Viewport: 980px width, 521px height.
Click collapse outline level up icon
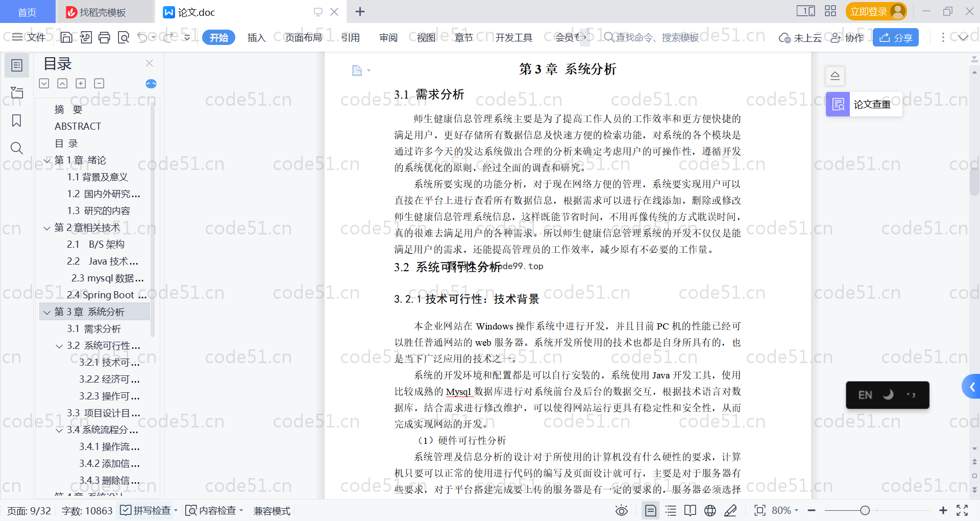pyautogui.click(x=62, y=83)
